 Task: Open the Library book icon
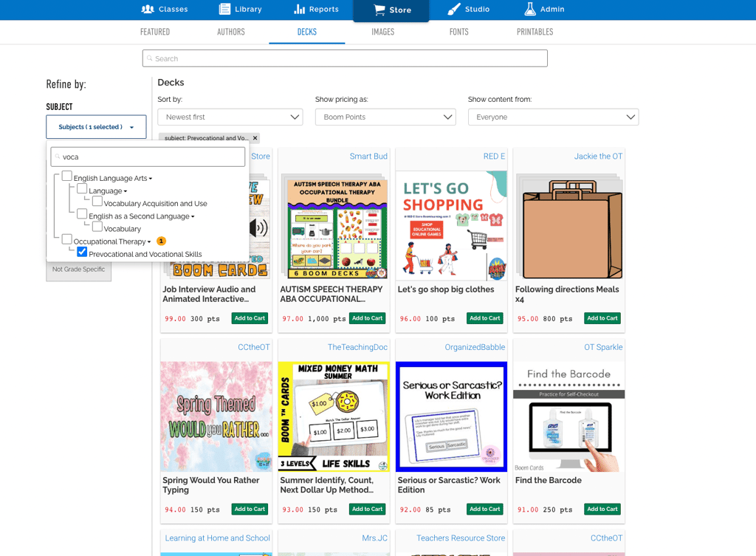click(224, 10)
